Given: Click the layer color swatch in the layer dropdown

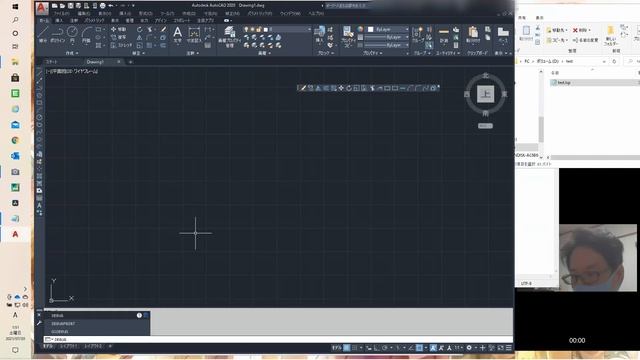Looking at the screenshot, I should pyautogui.click(x=266, y=29).
